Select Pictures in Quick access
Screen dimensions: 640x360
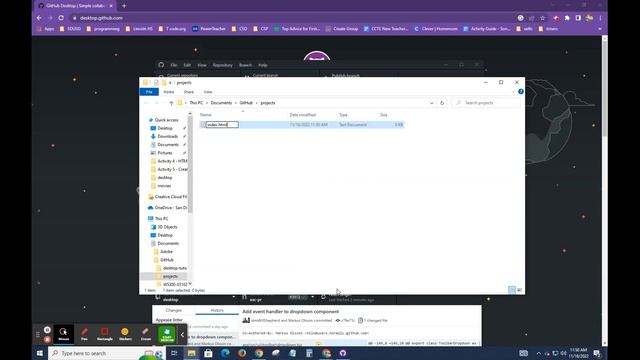pos(164,153)
